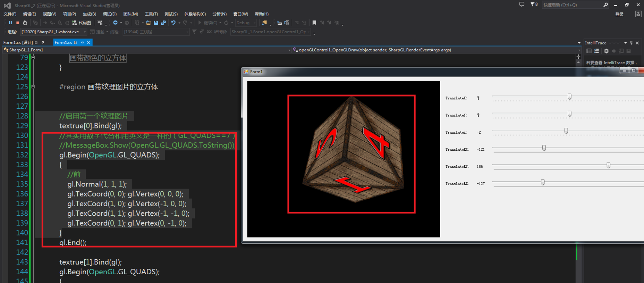Open the 编辑(E) menu

(29, 14)
